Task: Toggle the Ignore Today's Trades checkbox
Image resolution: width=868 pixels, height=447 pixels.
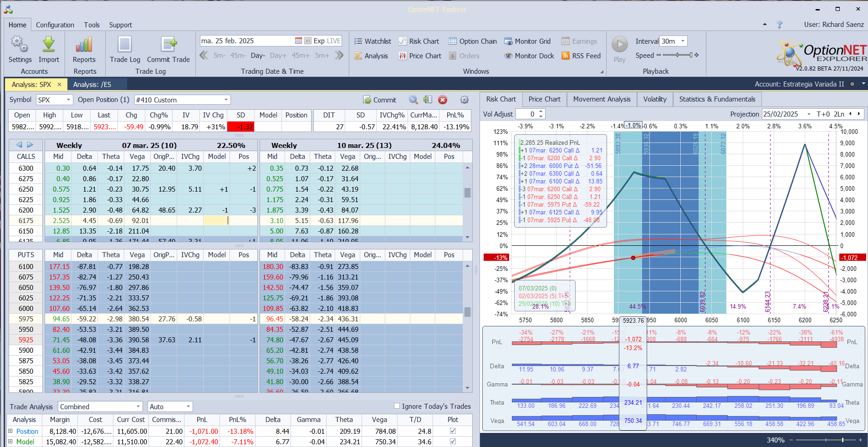Action: [397, 406]
